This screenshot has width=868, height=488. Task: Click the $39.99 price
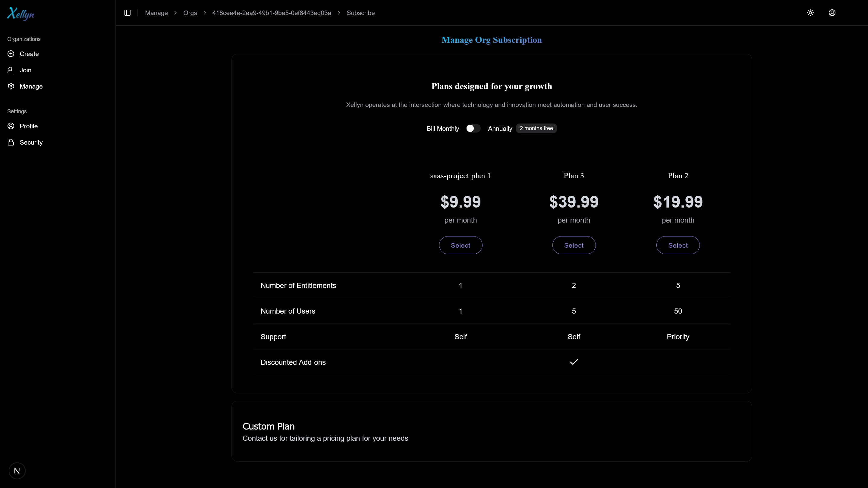(x=574, y=202)
